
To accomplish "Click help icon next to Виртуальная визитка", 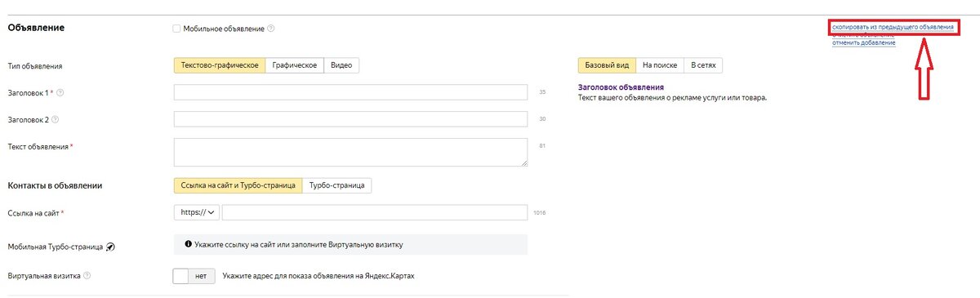I will (87, 275).
